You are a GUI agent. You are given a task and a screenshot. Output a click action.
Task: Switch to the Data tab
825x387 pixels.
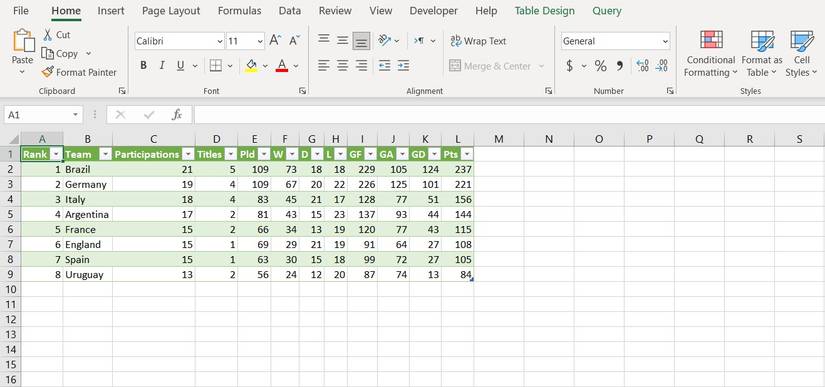pos(290,11)
